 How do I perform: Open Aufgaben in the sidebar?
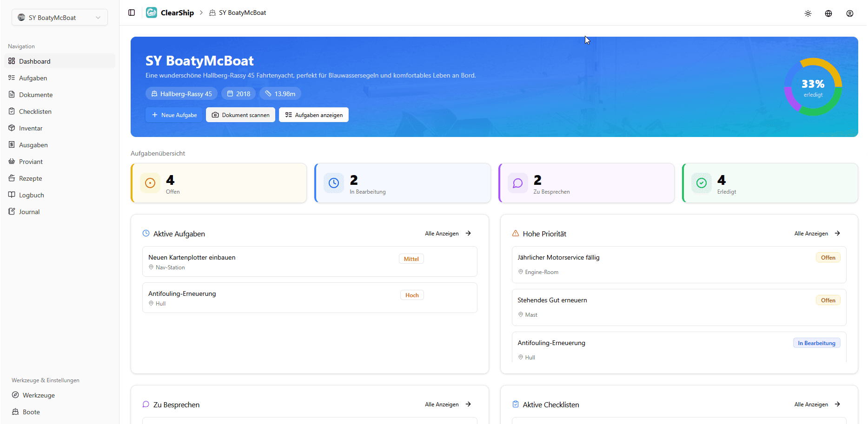coord(33,78)
